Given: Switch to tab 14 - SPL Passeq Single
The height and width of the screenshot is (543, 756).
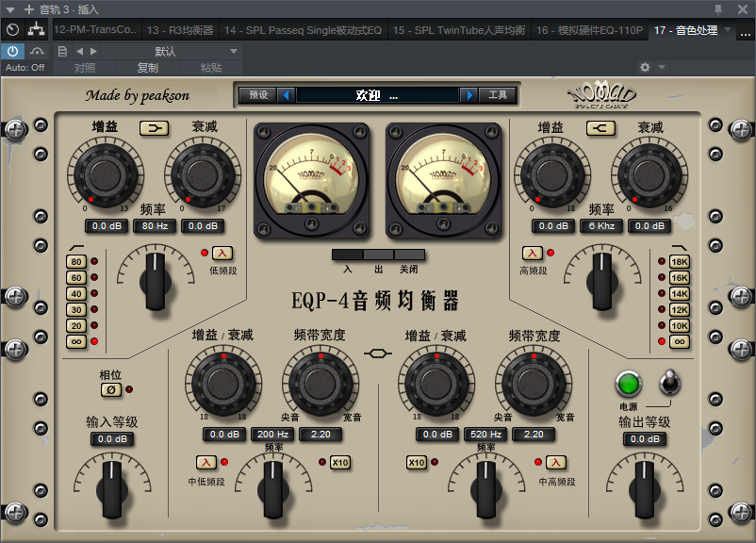Looking at the screenshot, I should tap(303, 30).
